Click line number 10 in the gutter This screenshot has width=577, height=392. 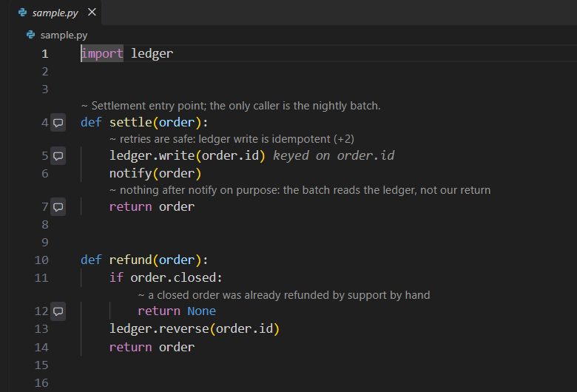pyautogui.click(x=41, y=260)
